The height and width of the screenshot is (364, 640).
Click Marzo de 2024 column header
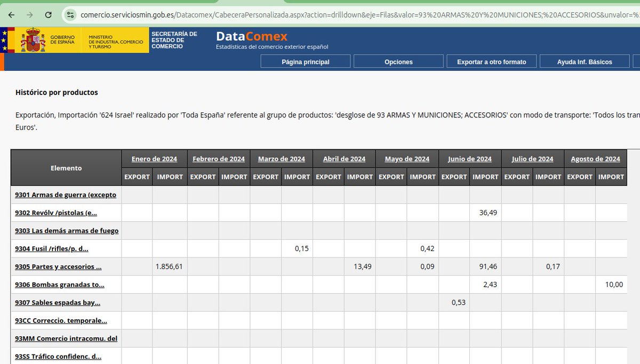(x=282, y=159)
